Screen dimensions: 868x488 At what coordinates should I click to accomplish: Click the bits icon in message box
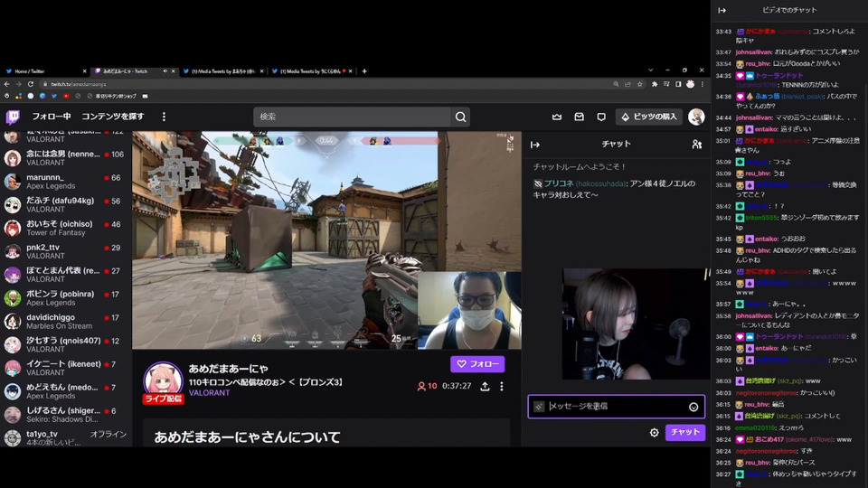click(539, 407)
